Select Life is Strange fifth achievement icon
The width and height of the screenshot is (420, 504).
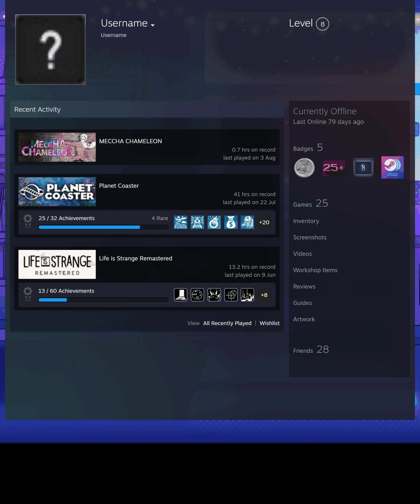tap(248, 295)
